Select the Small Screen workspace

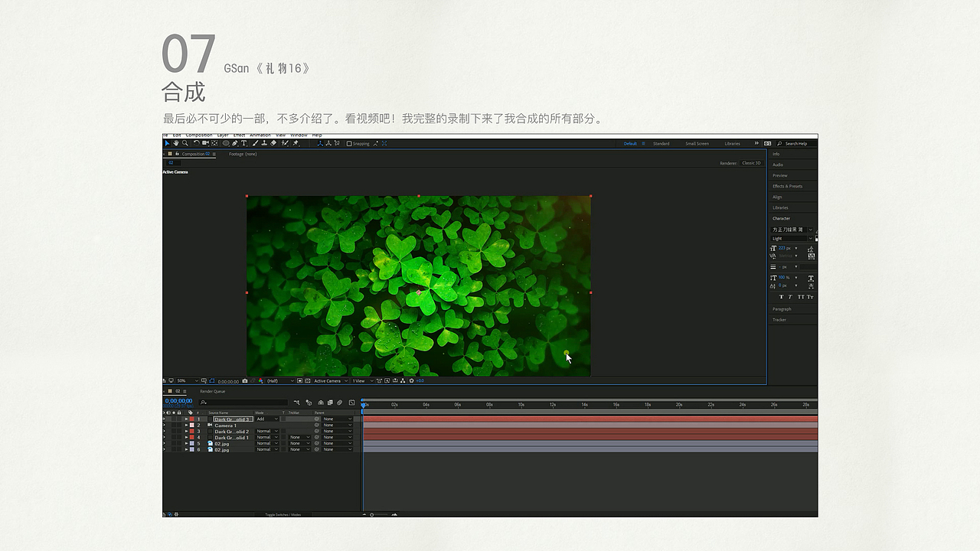[x=697, y=144]
